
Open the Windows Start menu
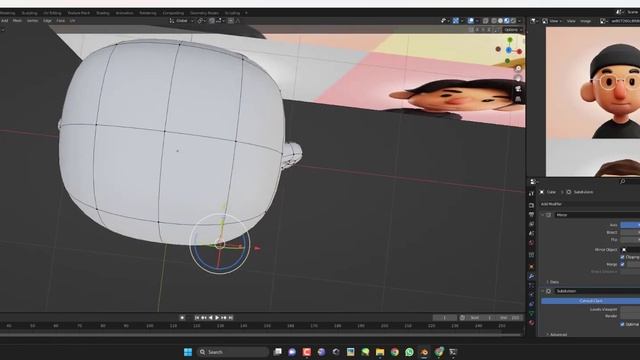pyautogui.click(x=188, y=352)
